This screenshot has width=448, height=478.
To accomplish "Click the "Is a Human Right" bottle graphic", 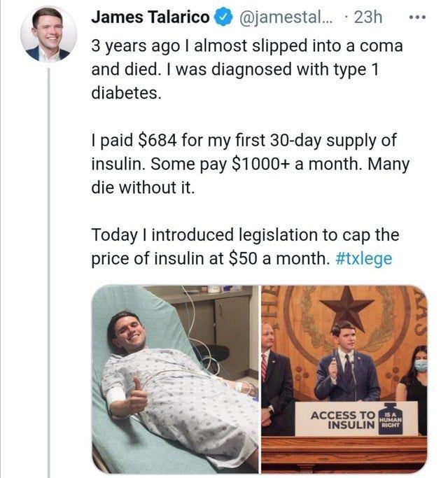I will pyautogui.click(x=393, y=417).
